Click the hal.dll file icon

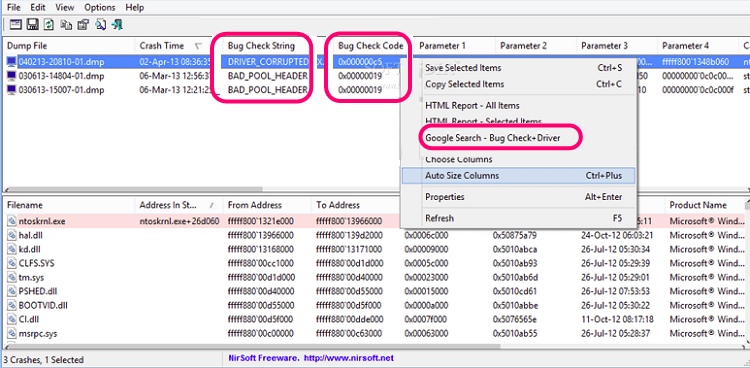12,235
